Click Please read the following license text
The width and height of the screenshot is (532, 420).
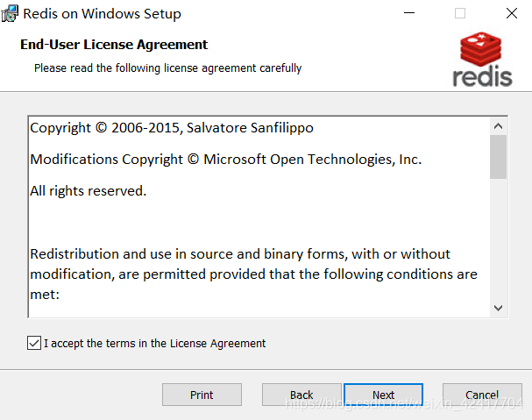(167, 68)
